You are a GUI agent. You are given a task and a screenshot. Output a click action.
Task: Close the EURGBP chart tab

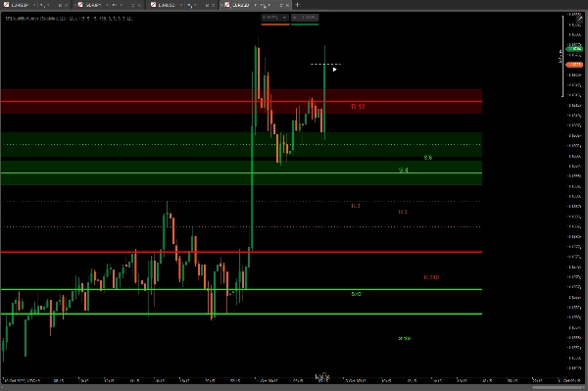click(66, 5)
